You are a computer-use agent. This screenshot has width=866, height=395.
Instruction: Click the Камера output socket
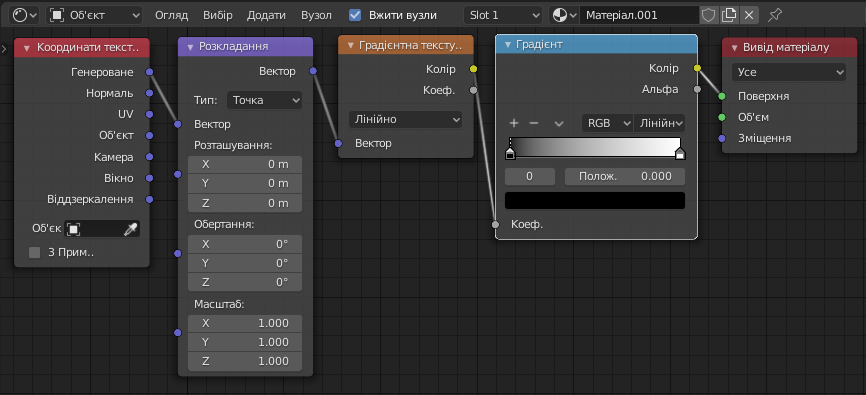pos(149,157)
